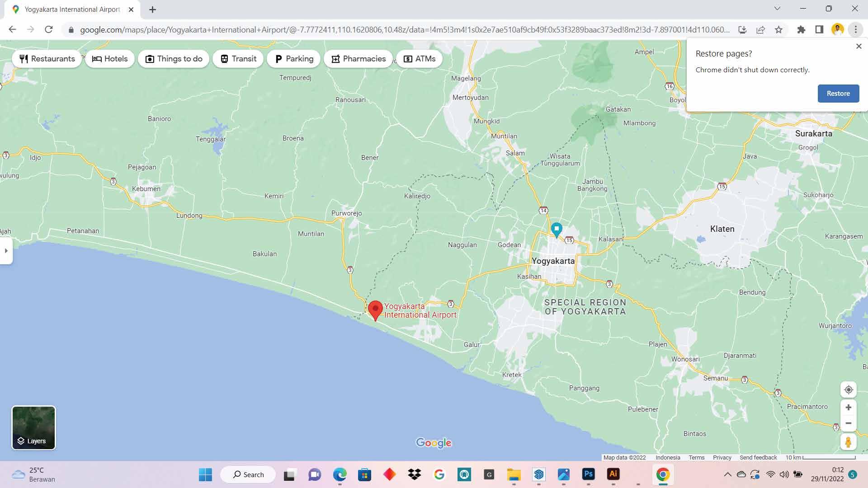Open the Chrome profile avatar
The height and width of the screenshot is (488, 868).
click(837, 30)
